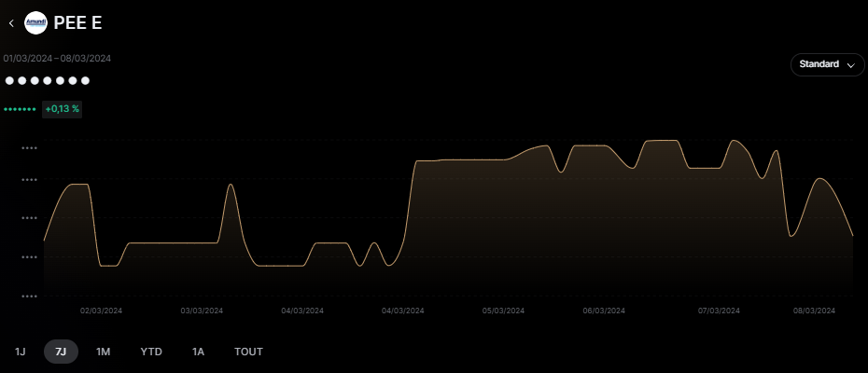Click the Amundi logo icon
Viewport: 868px width, 373px height.
coord(35,22)
